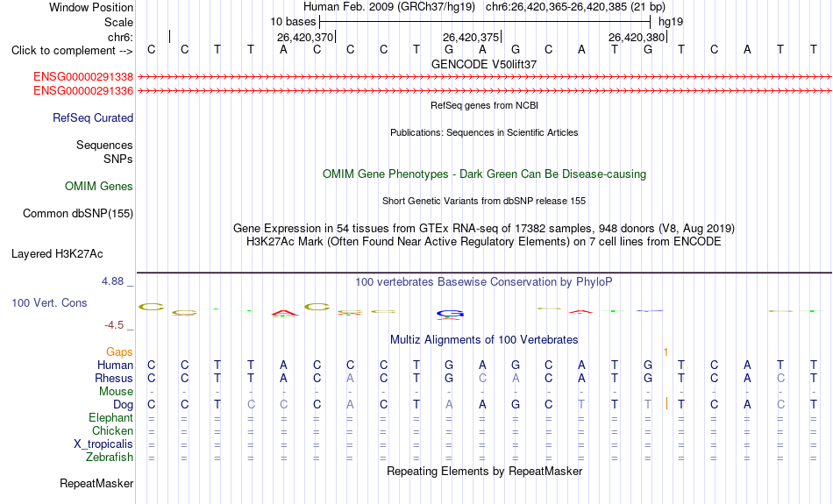Select the Gaps row label
Image resolution: width=833 pixels, height=504 pixels.
coord(119,352)
